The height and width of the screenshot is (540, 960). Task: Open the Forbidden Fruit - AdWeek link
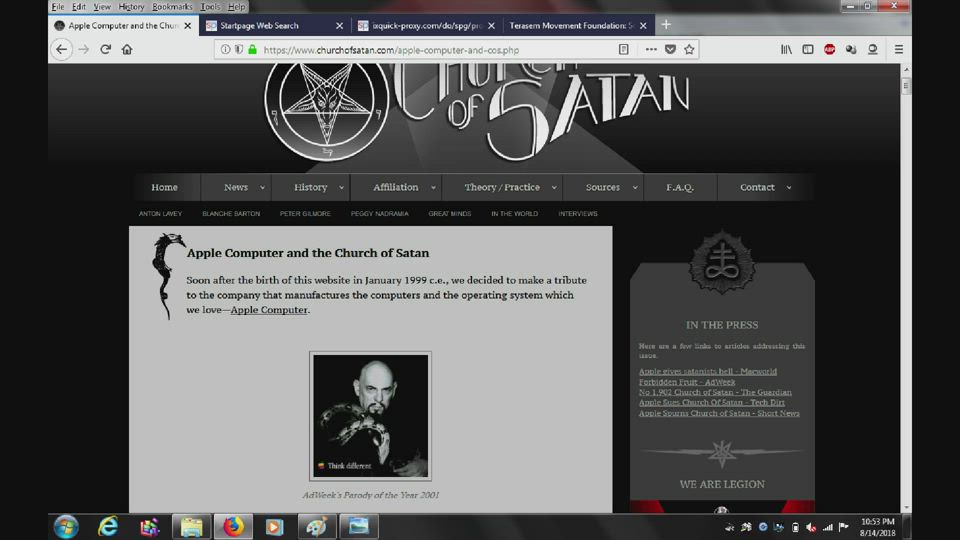[x=687, y=382]
